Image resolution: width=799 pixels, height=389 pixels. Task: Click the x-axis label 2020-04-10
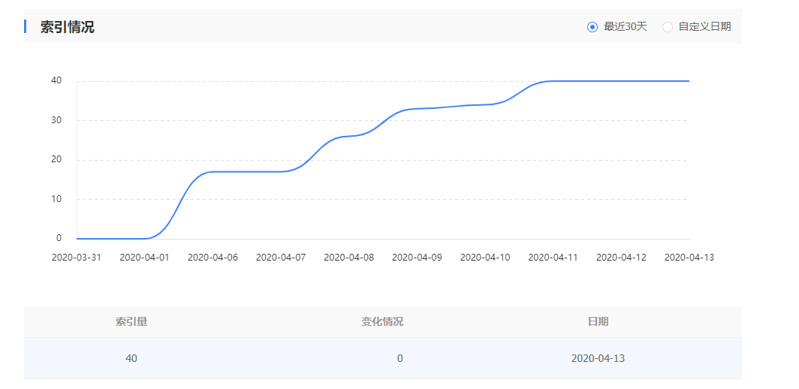point(485,257)
